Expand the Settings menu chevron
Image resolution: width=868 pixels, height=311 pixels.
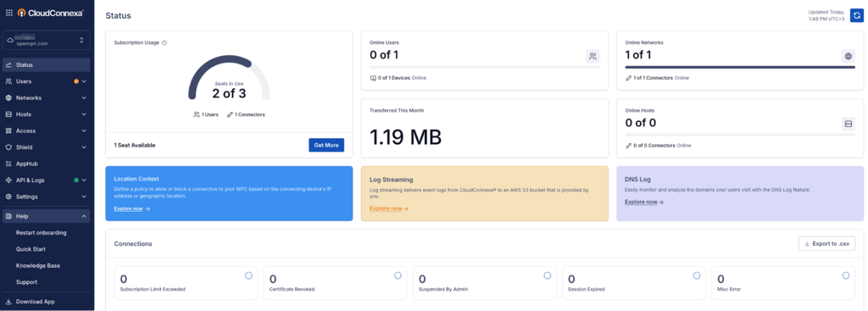click(x=84, y=197)
